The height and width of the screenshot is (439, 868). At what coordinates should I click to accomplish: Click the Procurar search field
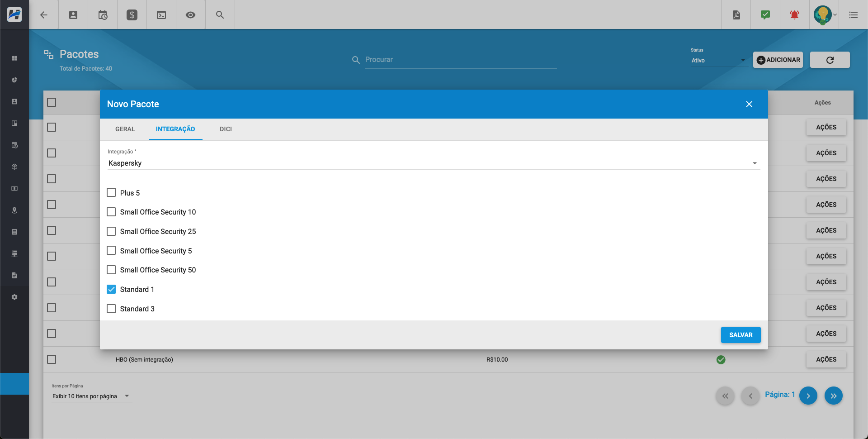[x=460, y=60]
